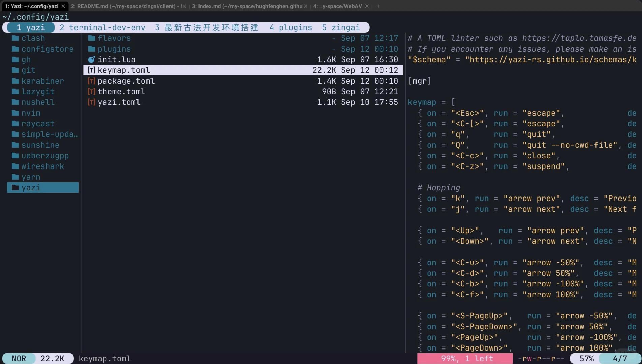Click the karabiner folder icon
642x364 pixels.
[15, 81]
